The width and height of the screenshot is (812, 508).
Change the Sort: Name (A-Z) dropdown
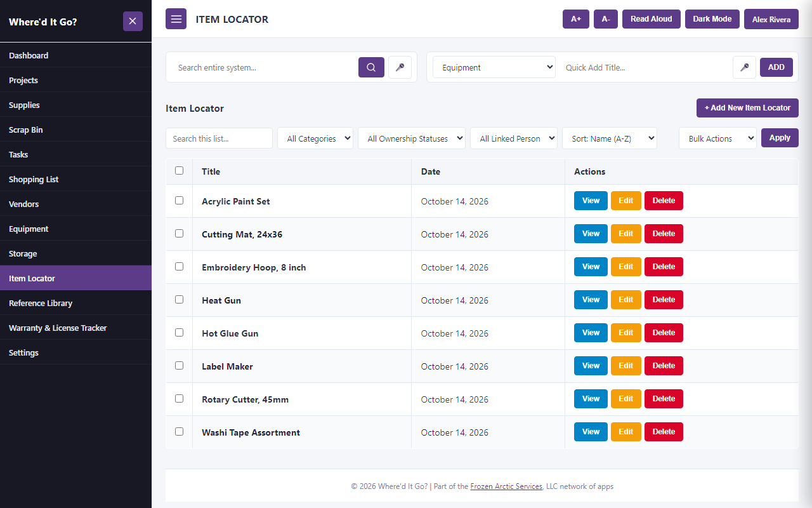tap(610, 138)
